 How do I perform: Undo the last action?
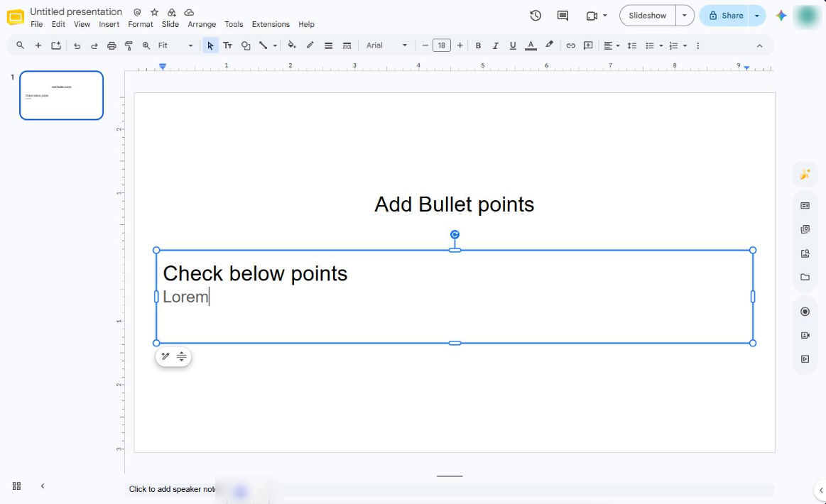pyautogui.click(x=77, y=46)
